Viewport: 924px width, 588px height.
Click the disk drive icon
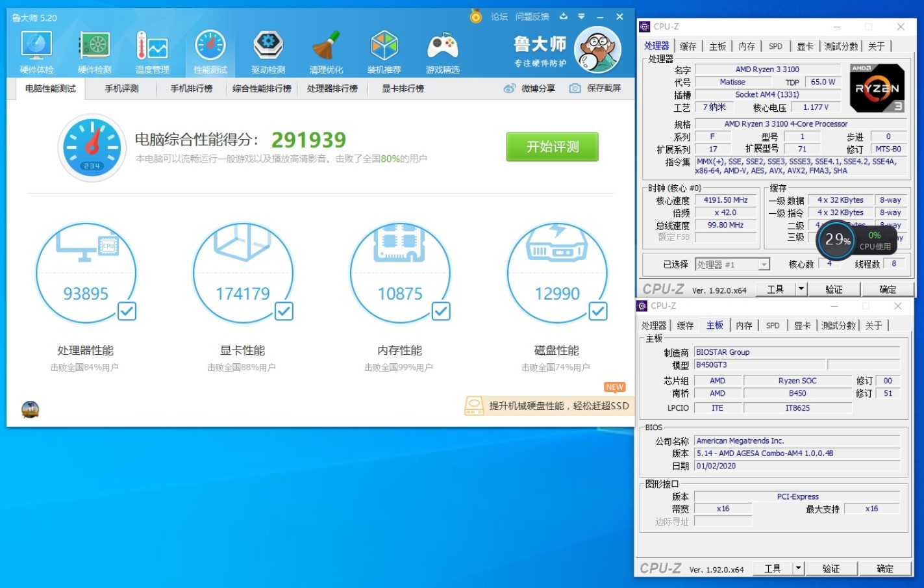coord(556,243)
